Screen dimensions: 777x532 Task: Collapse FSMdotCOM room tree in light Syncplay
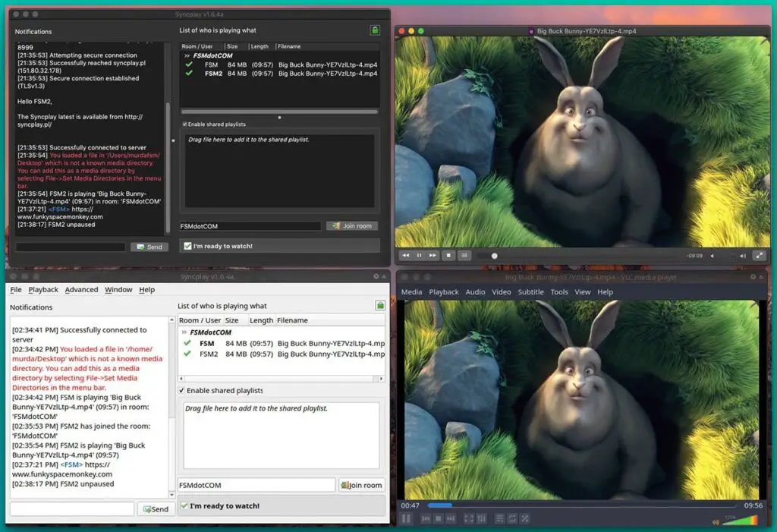point(184,332)
